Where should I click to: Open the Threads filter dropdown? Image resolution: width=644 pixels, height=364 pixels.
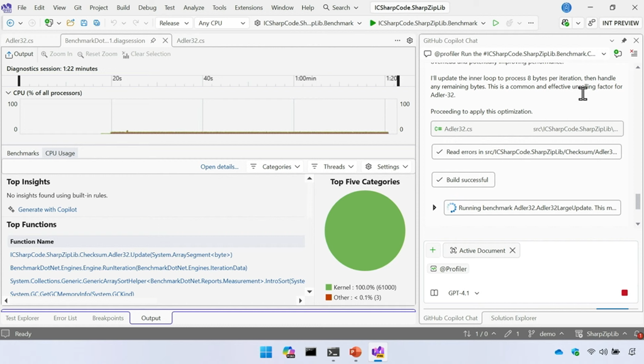(x=333, y=167)
